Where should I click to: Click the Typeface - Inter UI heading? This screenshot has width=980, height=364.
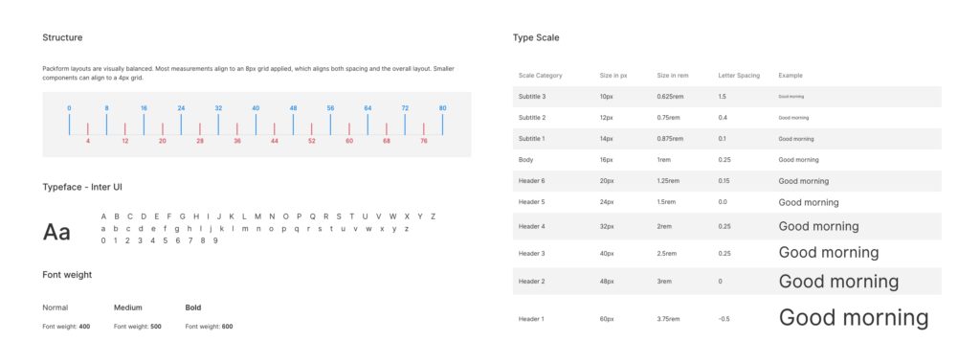pyautogui.click(x=85, y=187)
